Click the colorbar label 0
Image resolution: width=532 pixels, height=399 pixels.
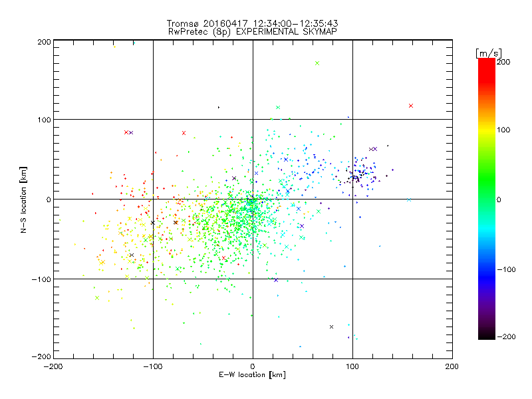(499, 199)
